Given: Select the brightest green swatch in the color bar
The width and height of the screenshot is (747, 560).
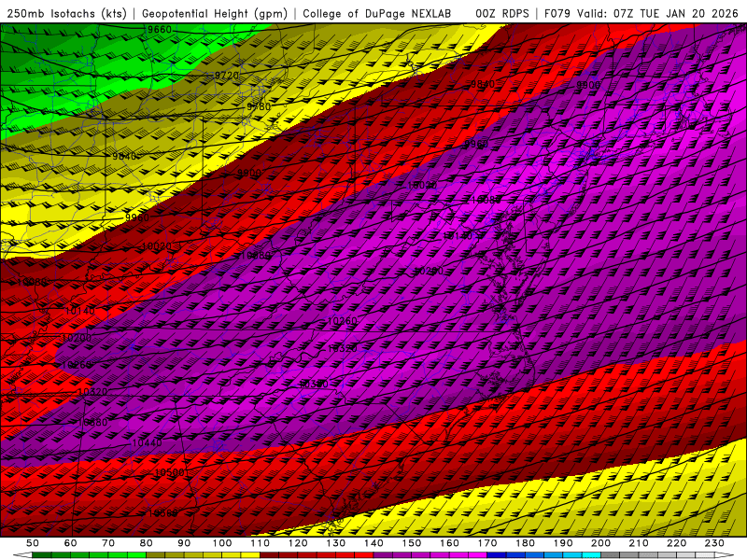Looking at the screenshot, I should (136, 554).
